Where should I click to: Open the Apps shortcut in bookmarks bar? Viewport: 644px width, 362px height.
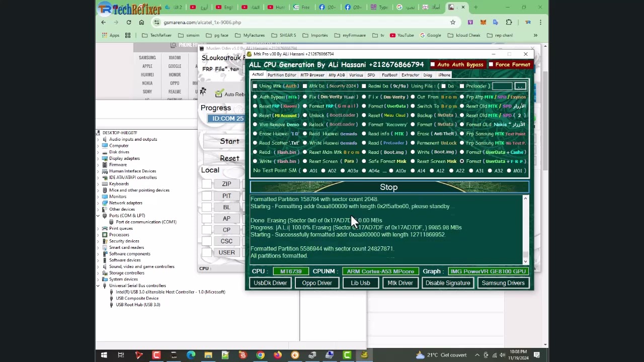click(x=111, y=35)
